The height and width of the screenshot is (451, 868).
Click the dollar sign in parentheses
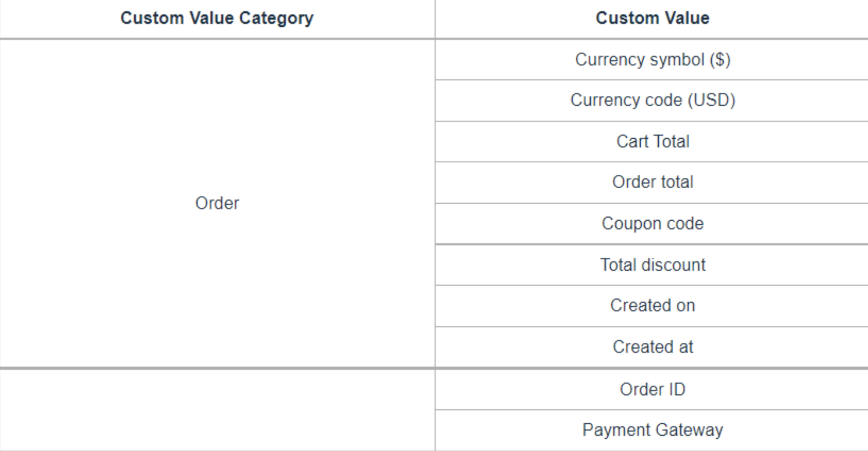coord(720,59)
